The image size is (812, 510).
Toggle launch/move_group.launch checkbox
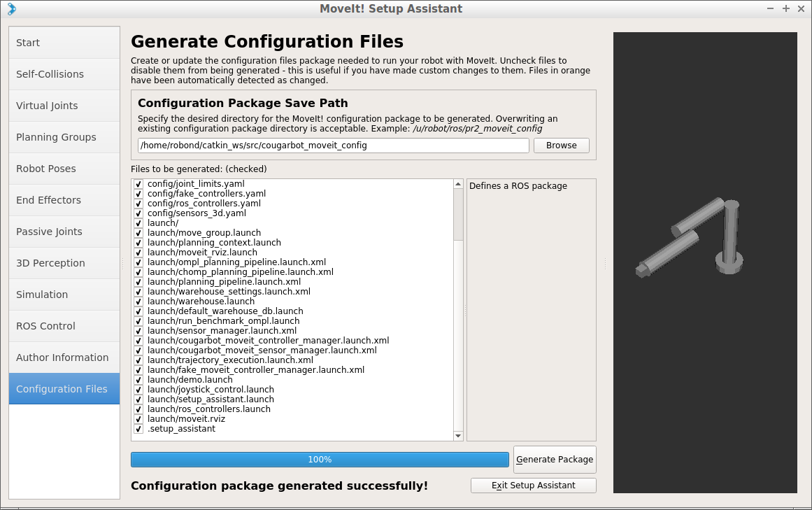pos(138,233)
